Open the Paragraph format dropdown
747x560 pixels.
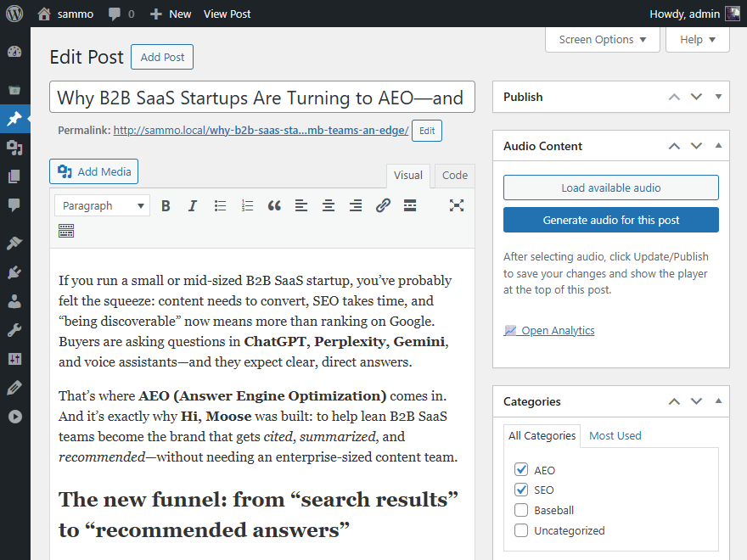coord(102,205)
